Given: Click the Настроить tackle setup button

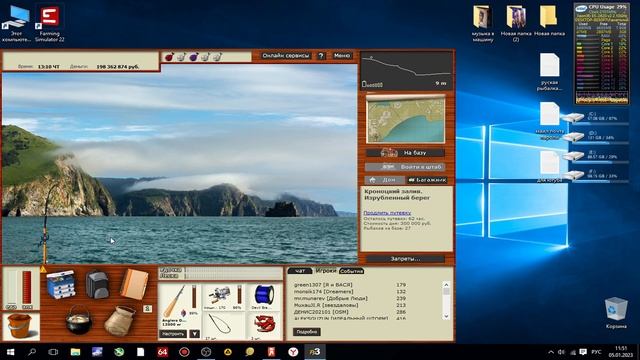Looking at the screenshot, I should [173, 334].
